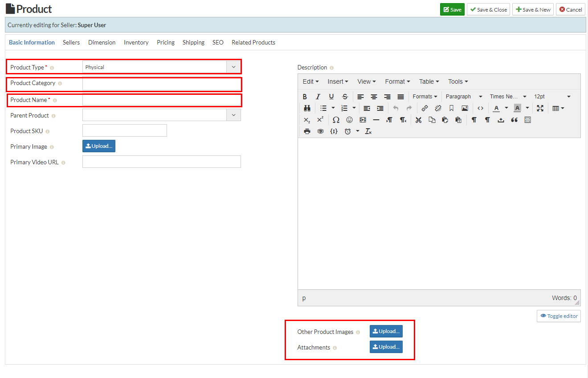
Task: Expand the Parent Product dropdown
Action: [x=233, y=115]
